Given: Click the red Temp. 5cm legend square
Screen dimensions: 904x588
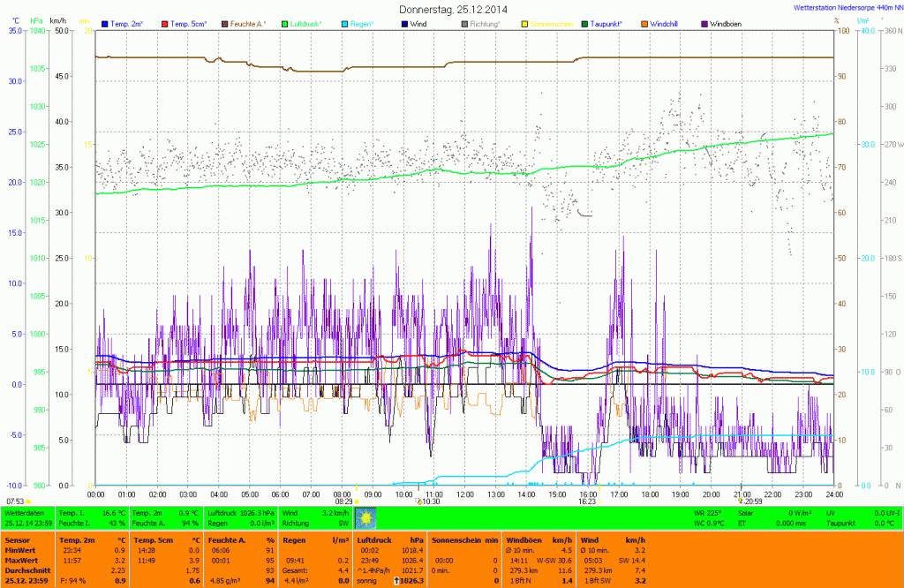Looking at the screenshot, I should [165, 23].
